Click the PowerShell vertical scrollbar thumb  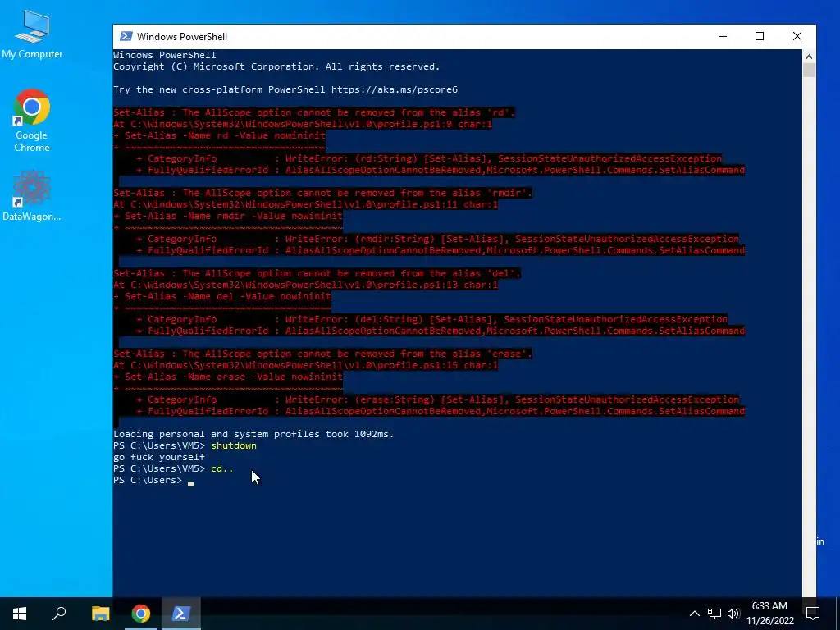809,71
